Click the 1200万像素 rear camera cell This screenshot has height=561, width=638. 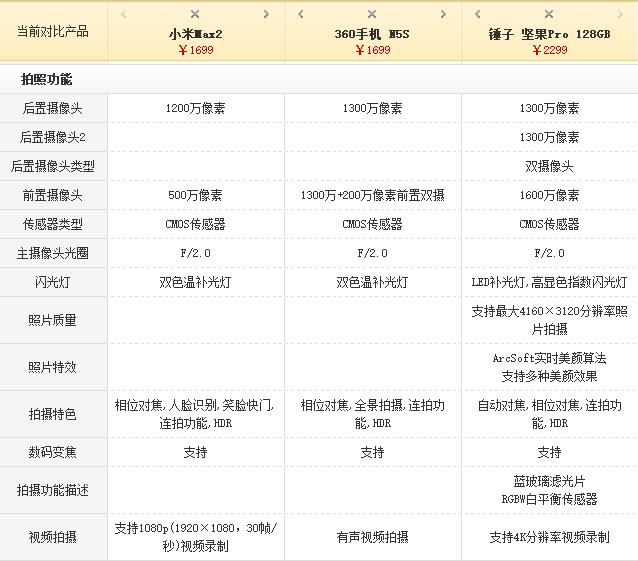(x=196, y=108)
